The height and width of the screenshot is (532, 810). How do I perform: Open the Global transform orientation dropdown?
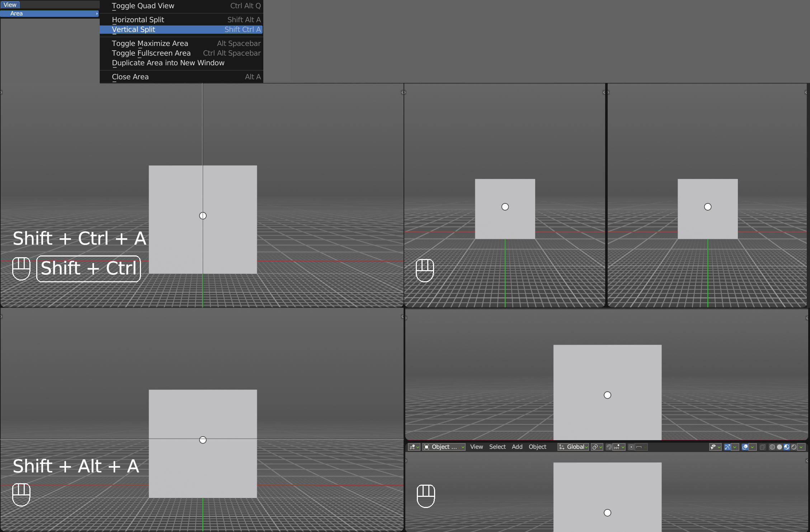(x=574, y=447)
